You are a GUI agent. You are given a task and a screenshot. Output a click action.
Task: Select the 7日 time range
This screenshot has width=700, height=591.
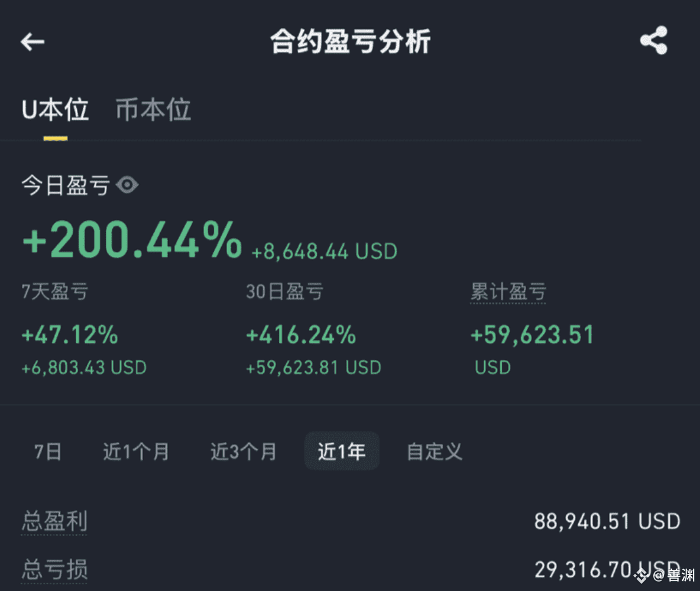(48, 452)
